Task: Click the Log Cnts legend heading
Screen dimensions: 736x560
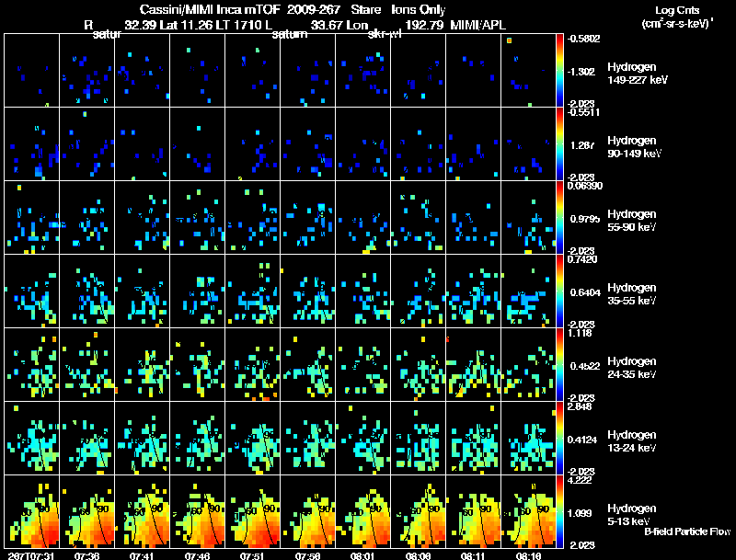Action: click(x=677, y=10)
